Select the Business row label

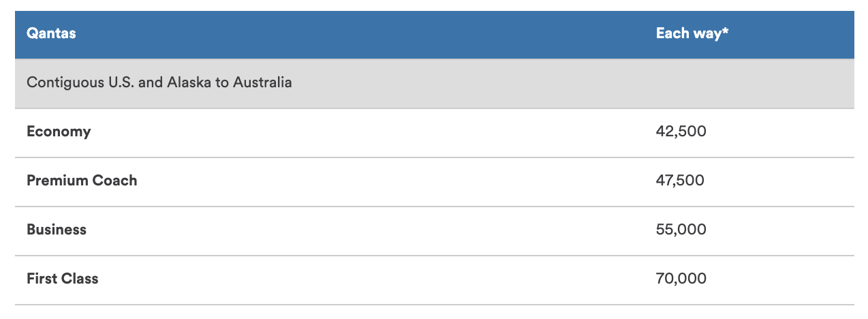[x=57, y=230]
